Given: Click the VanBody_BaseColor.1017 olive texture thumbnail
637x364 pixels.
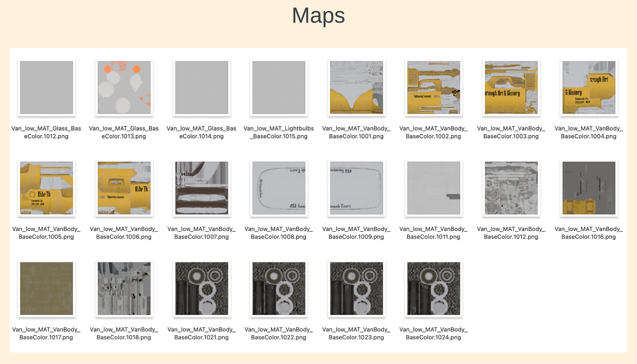Looking at the screenshot, I should (46, 288).
